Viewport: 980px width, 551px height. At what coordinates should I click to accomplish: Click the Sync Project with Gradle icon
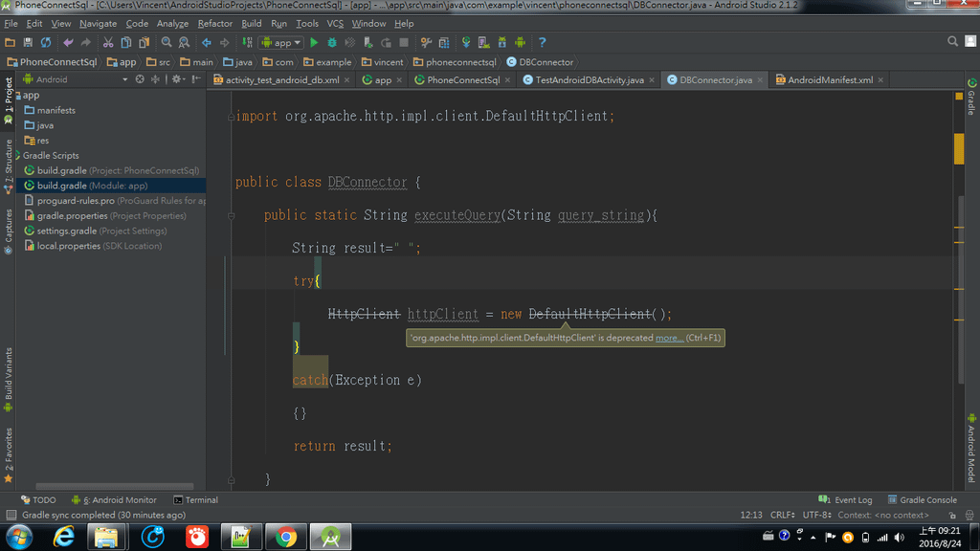coord(466,42)
